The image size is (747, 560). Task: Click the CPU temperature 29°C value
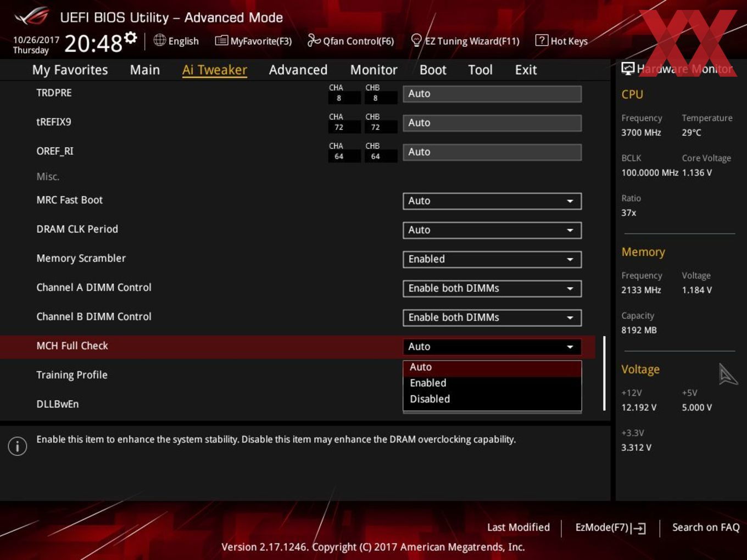pos(692,132)
